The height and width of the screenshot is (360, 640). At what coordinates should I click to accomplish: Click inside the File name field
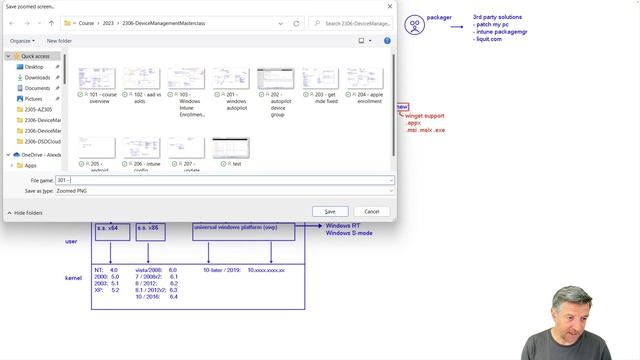tap(224, 180)
